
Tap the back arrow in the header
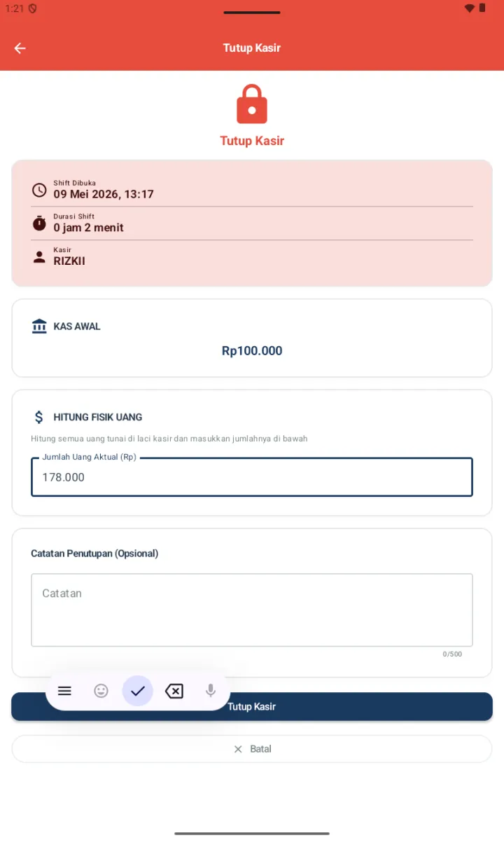point(20,48)
